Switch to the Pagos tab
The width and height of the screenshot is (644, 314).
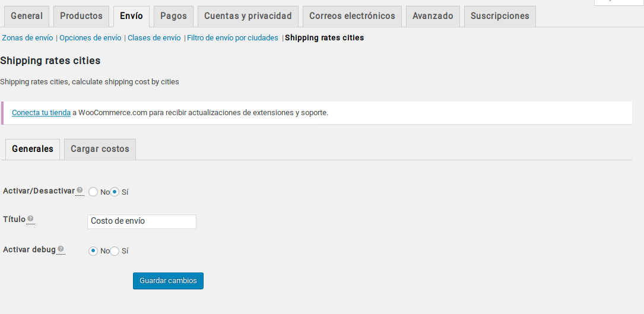173,17
